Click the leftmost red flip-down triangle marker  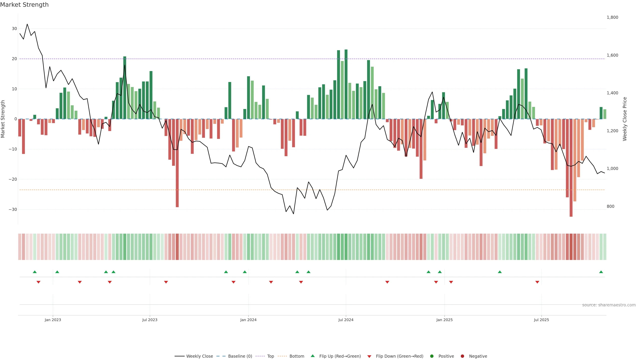39,282
